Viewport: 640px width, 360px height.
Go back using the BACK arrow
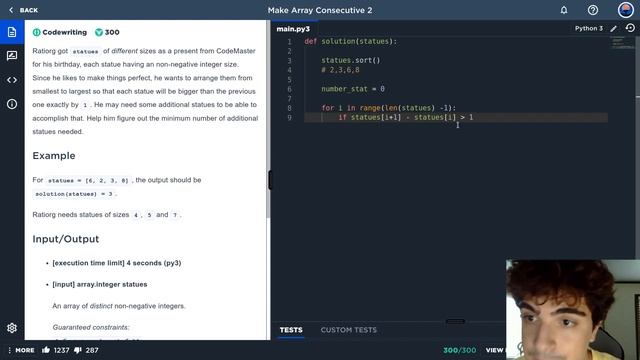23,10
